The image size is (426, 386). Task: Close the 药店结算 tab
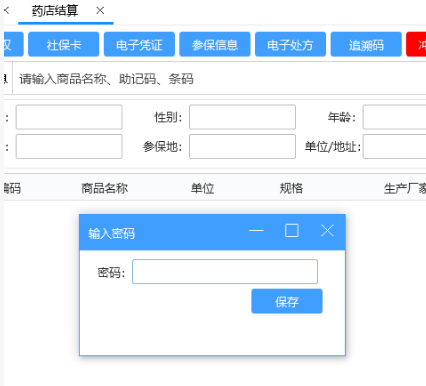point(100,11)
